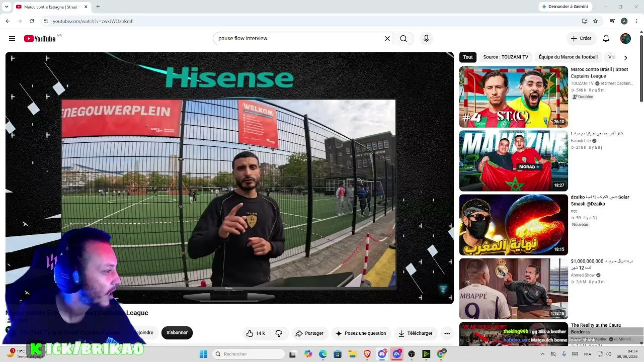This screenshot has height=362, width=644.
Task: Open Microsoft Store from the taskbar
Action: point(338,354)
